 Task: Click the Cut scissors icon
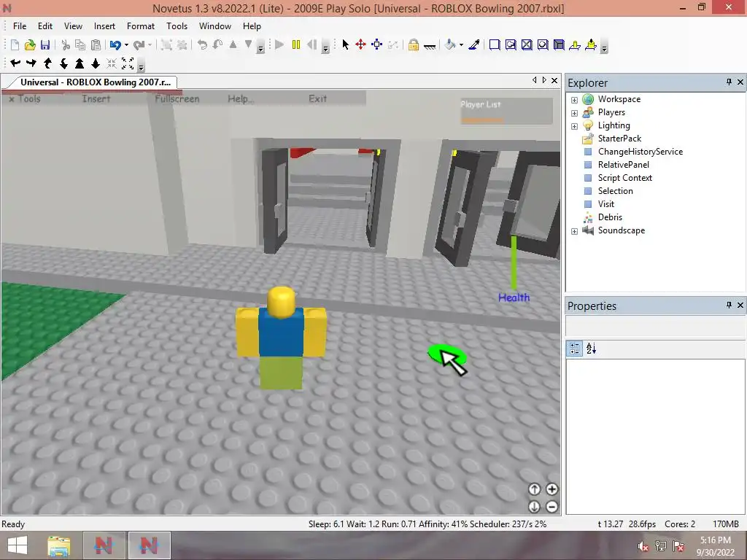point(66,44)
